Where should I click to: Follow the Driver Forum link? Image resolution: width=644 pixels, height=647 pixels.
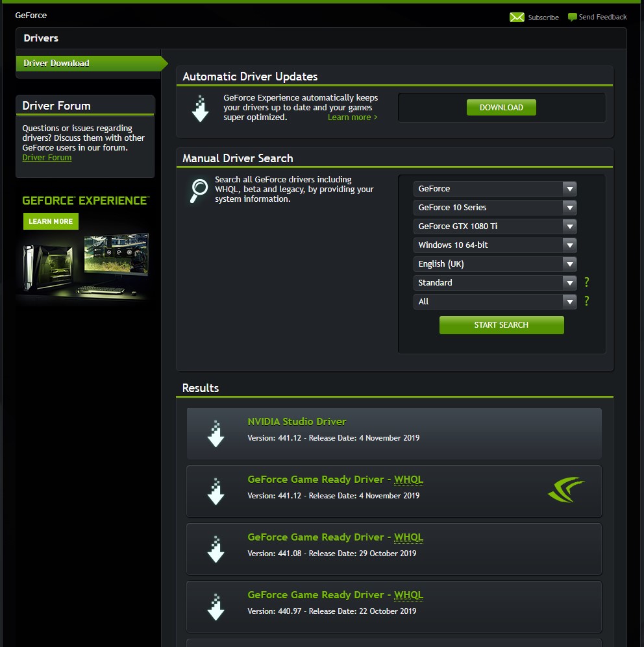47,158
